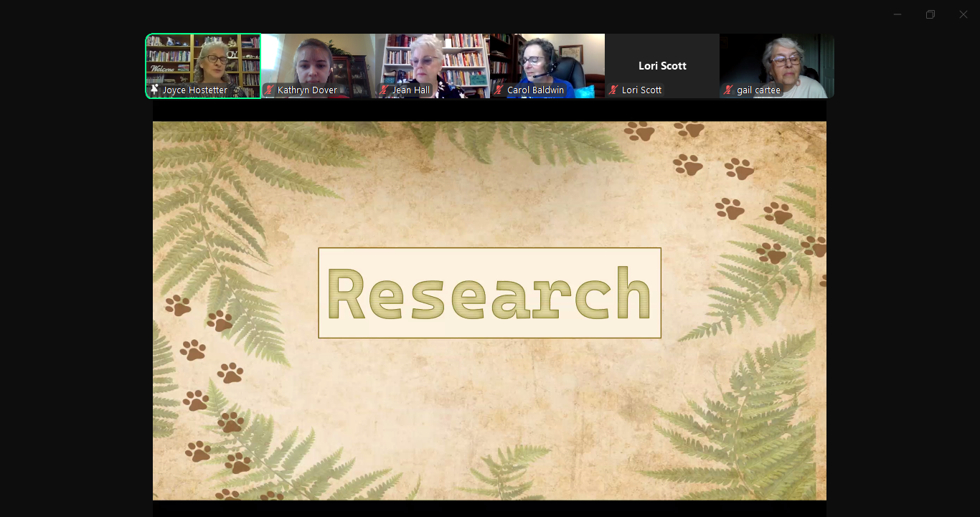Click the Research title box on the slide
Screen dimensions: 980x517
coord(489,293)
